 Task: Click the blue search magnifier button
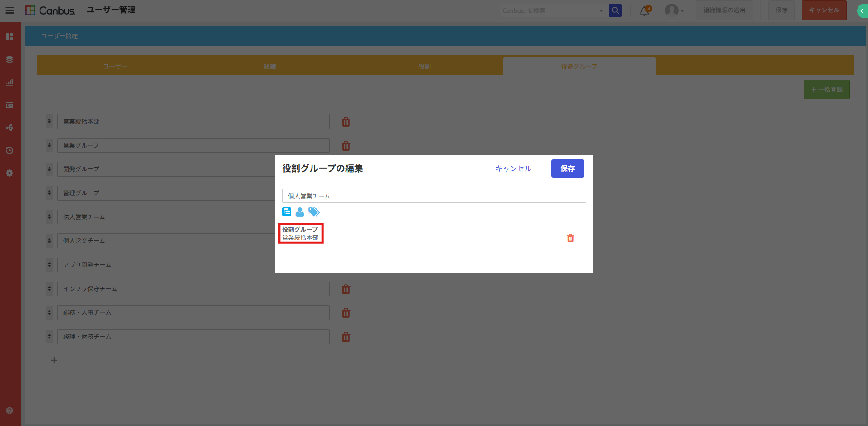(615, 10)
